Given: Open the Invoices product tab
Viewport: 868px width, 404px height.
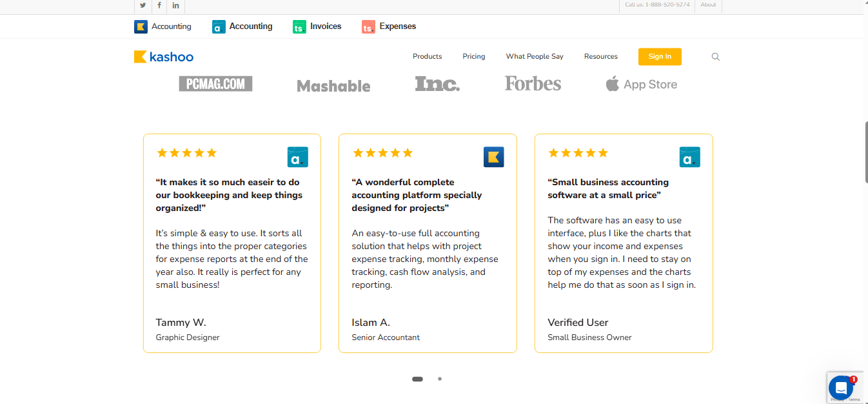Looking at the screenshot, I should coord(317,26).
